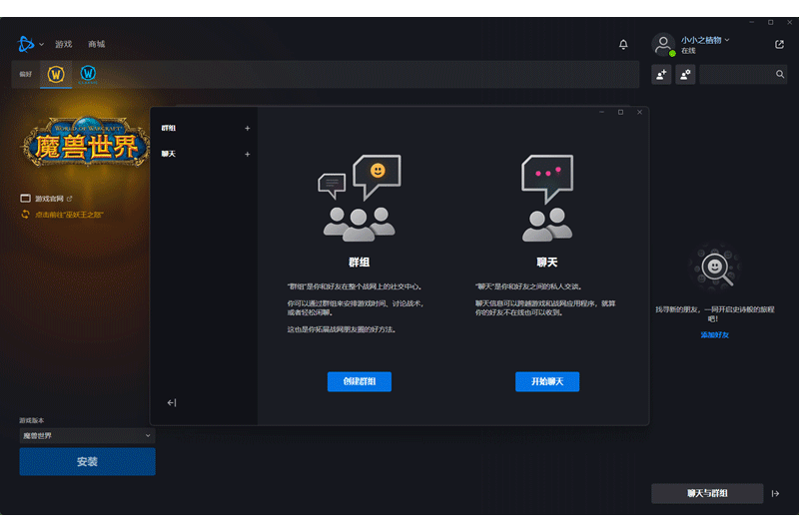Click the add friend icon
This screenshot has height=532, width=799.
[661, 75]
